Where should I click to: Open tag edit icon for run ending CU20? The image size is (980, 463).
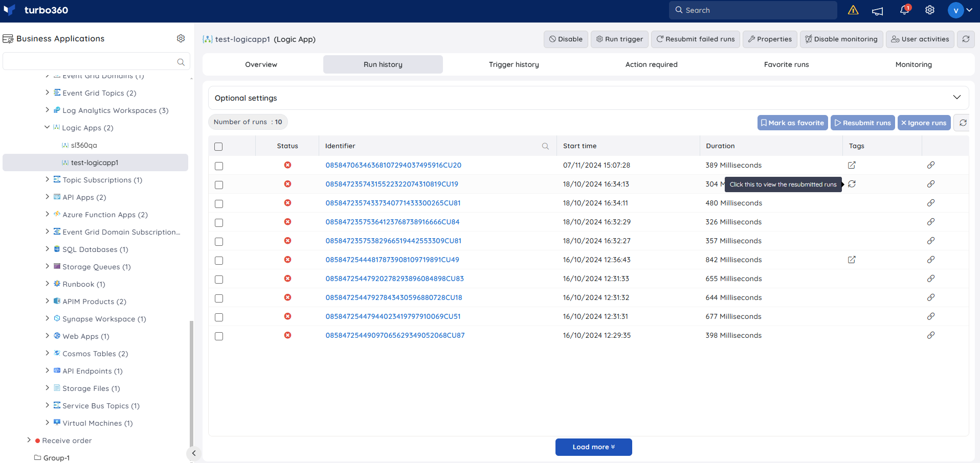coord(852,165)
